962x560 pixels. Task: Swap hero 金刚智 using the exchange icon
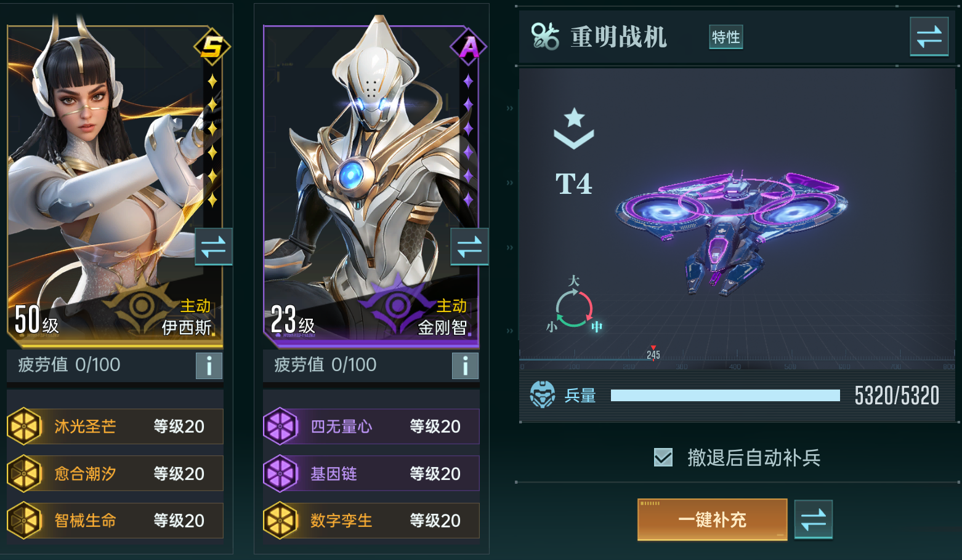[x=469, y=247]
